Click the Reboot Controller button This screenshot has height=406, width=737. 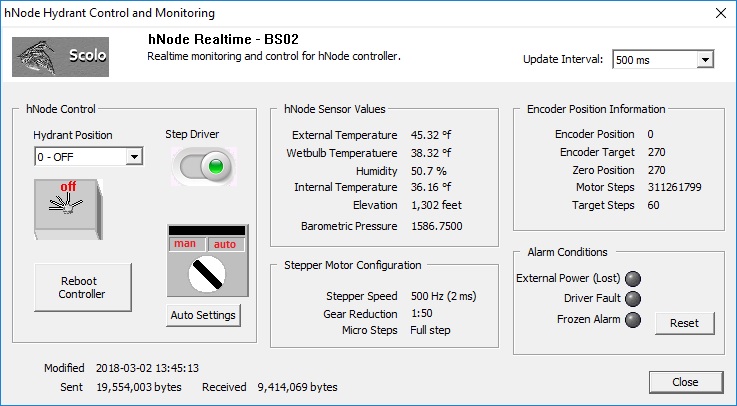click(x=83, y=288)
